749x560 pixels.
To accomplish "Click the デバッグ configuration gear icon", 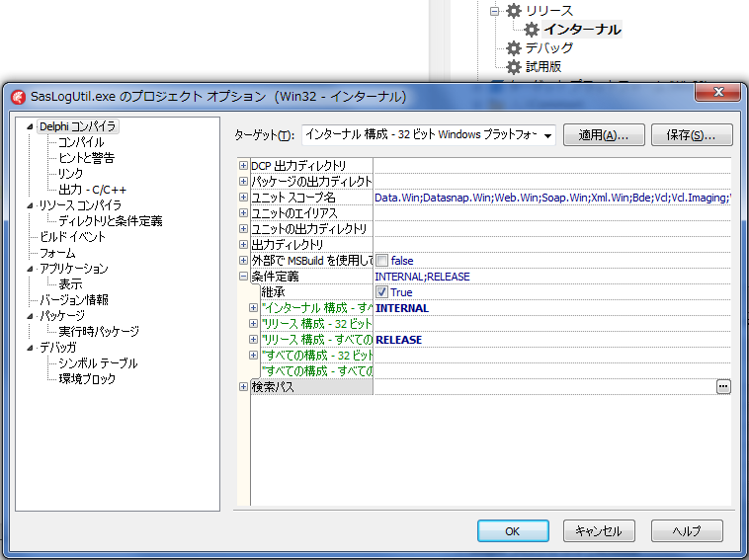I will (514, 47).
